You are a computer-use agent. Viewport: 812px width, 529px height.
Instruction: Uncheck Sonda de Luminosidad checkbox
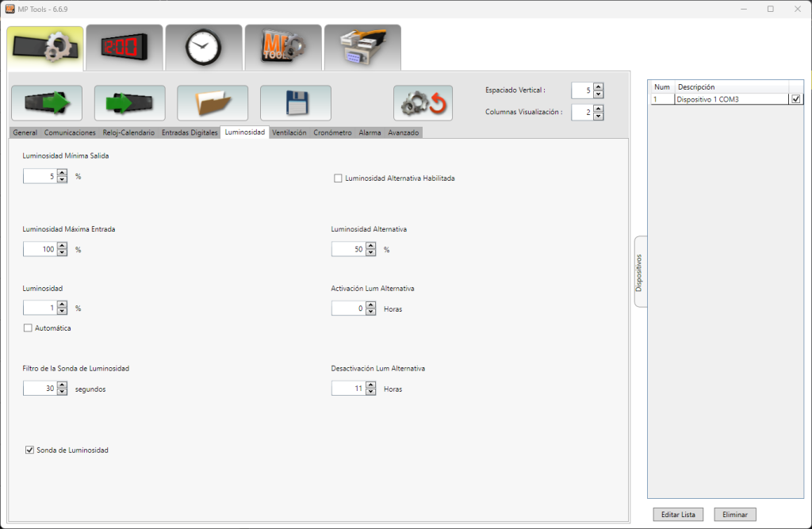point(29,450)
